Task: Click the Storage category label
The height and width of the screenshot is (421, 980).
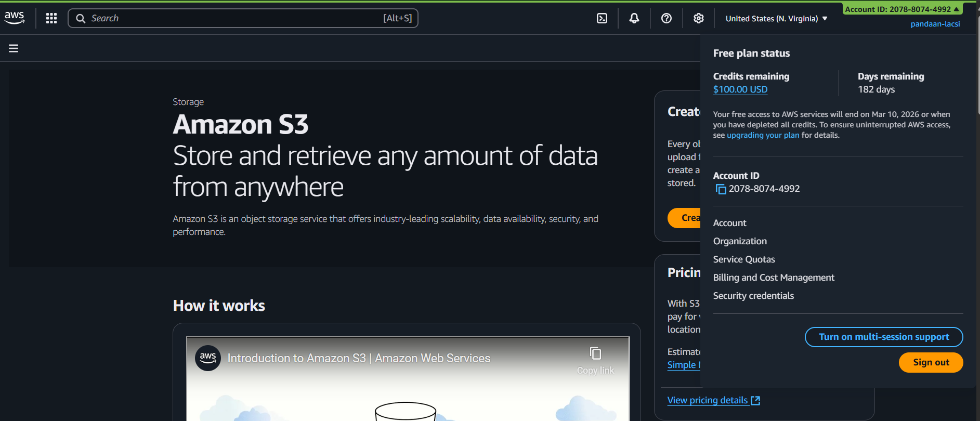Action: click(x=188, y=102)
